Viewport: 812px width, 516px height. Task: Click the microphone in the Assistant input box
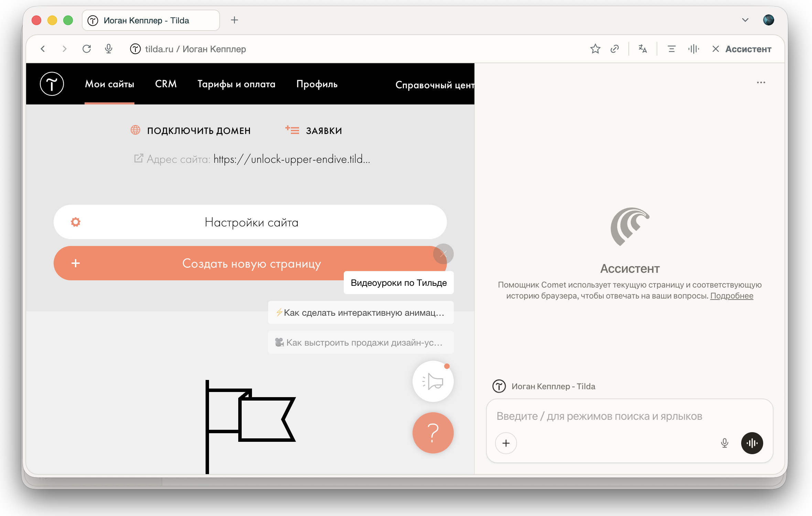(x=724, y=443)
